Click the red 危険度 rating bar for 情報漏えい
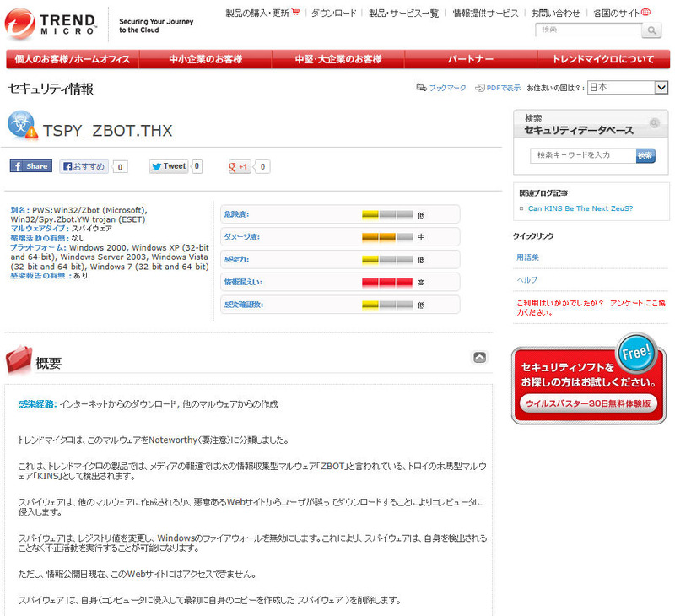Image resolution: width=675 pixels, height=616 pixels. coord(387,282)
